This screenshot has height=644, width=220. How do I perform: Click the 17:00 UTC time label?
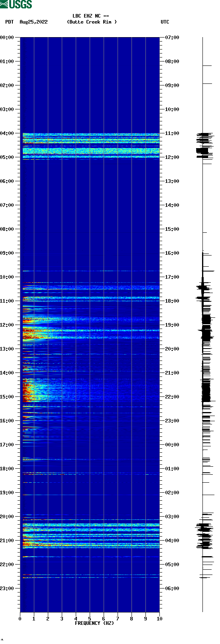coord(172,277)
